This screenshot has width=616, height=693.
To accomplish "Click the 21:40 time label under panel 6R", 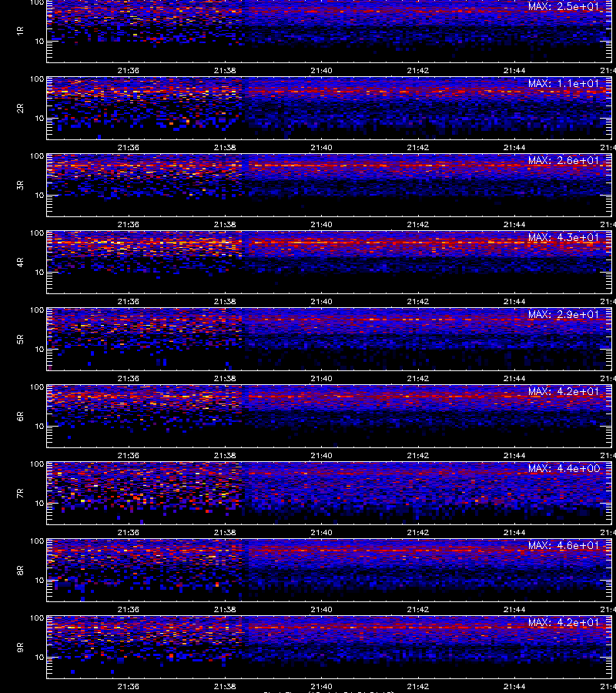I will click(321, 456).
